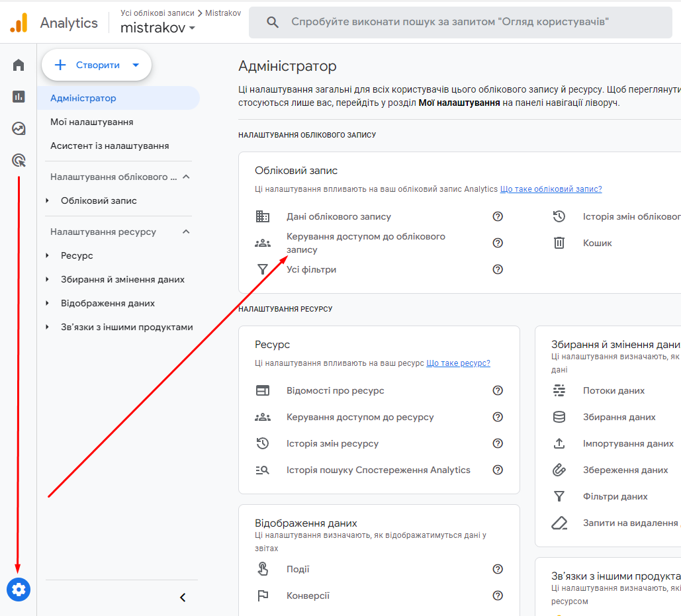Screen dimensions: 681x616
Task: Open the Що таке ресурс? link
Action: coord(458,363)
